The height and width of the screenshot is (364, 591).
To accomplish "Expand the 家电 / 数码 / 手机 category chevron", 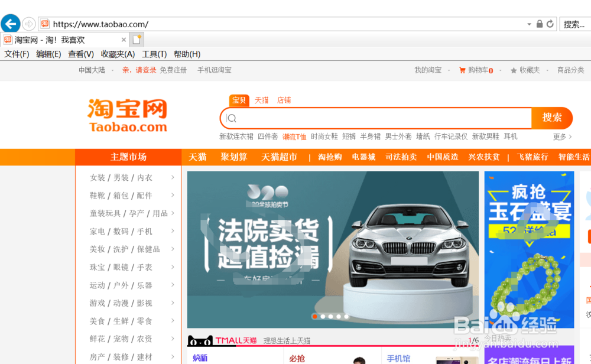I will pos(173,231).
